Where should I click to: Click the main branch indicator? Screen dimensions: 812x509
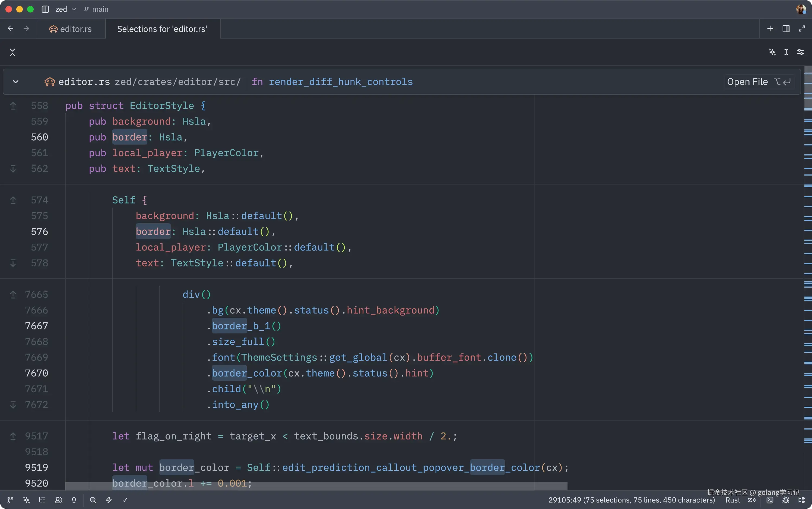96,9
